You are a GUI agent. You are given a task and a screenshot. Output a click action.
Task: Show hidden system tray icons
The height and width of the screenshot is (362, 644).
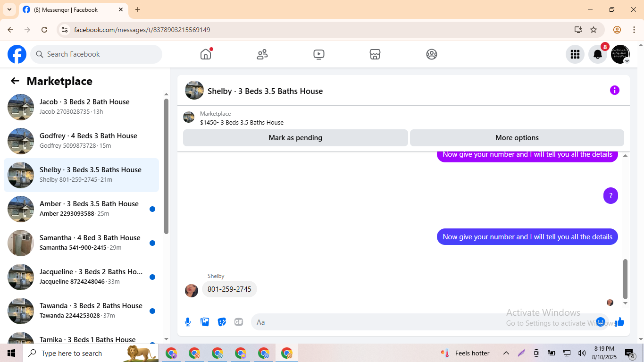506,353
